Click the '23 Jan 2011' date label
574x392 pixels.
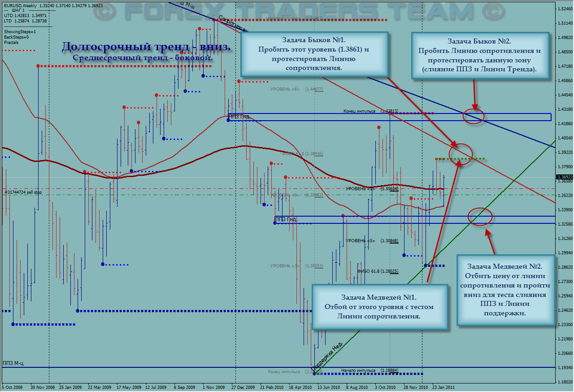tap(444, 387)
